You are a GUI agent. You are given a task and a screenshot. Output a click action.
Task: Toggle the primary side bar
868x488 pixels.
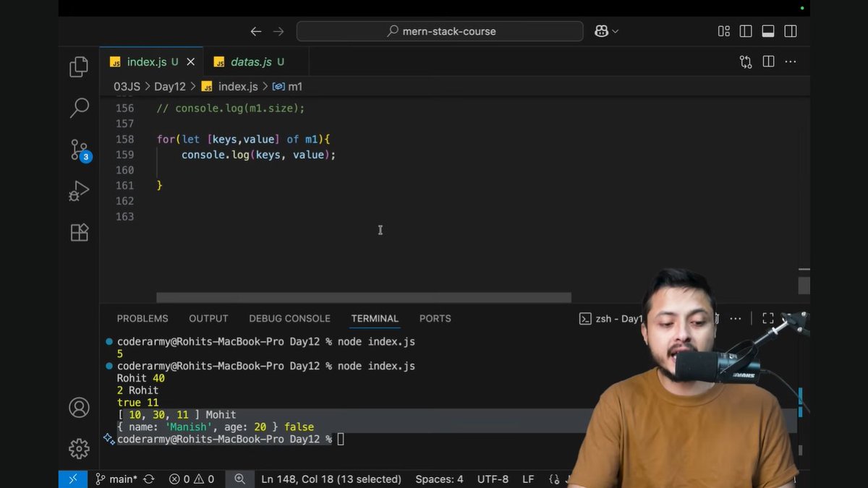(746, 31)
